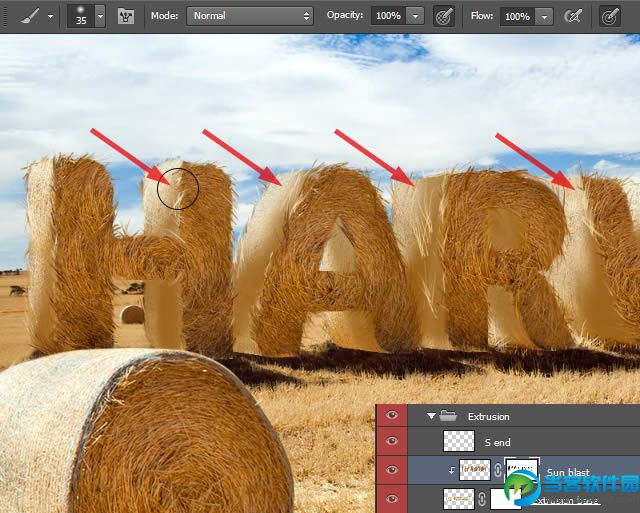Viewport: 640px width, 513px height.
Task: Click the Sun blast clipping mask arrow
Action: tap(451, 470)
